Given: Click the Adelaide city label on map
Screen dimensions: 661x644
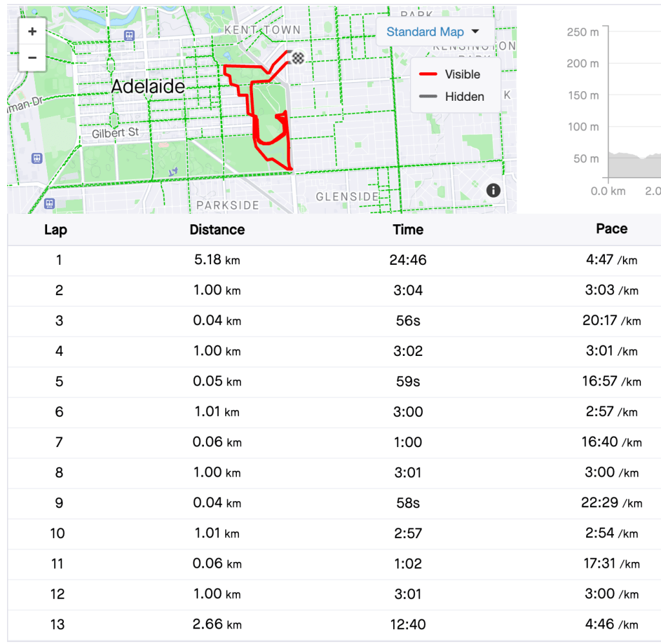Looking at the screenshot, I should [x=148, y=87].
